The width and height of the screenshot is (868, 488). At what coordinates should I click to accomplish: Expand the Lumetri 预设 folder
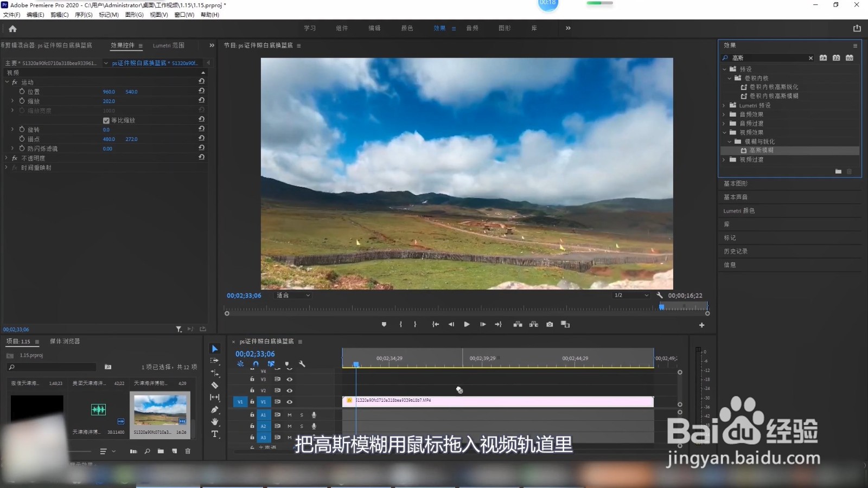click(x=723, y=105)
